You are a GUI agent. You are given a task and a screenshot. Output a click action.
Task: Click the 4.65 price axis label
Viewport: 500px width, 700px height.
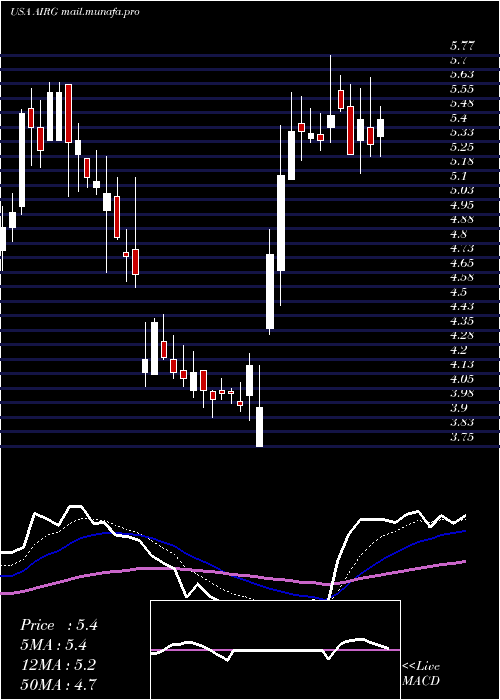click(462, 262)
